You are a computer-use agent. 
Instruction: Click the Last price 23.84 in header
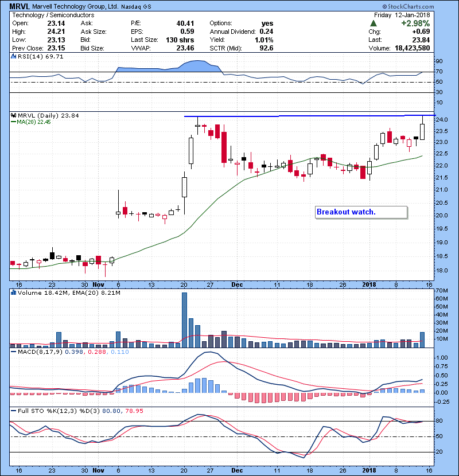pyautogui.click(x=421, y=40)
